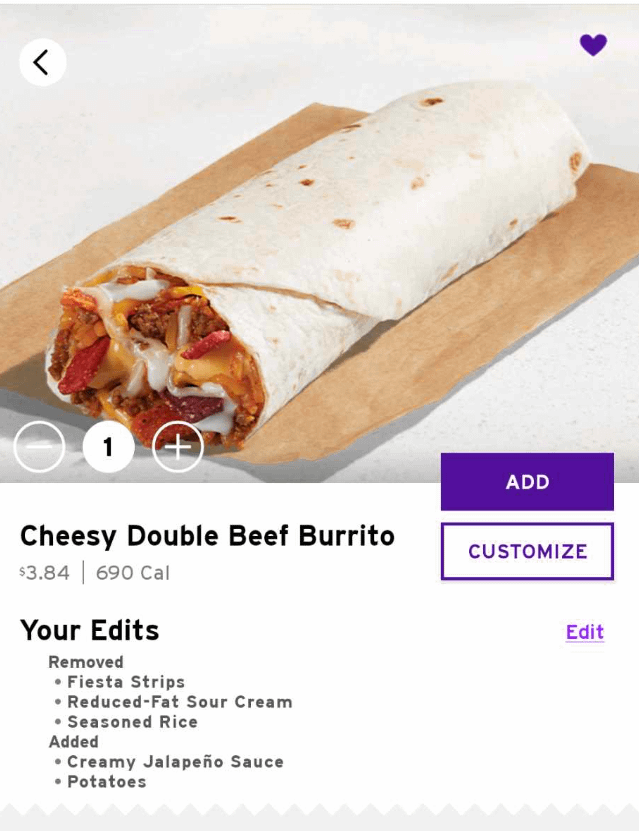Select the removed Fiesta Strips item
The image size is (639, 831).
[126, 682]
